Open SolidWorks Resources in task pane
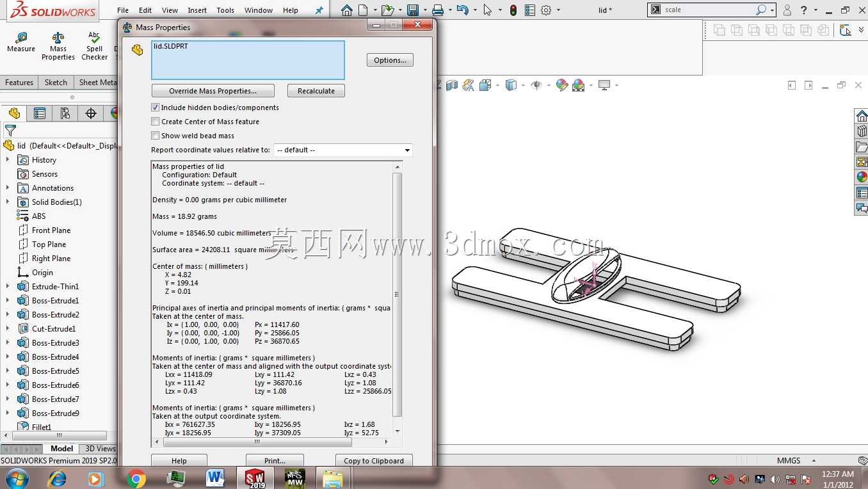This screenshot has height=489, width=868. pos(862,116)
